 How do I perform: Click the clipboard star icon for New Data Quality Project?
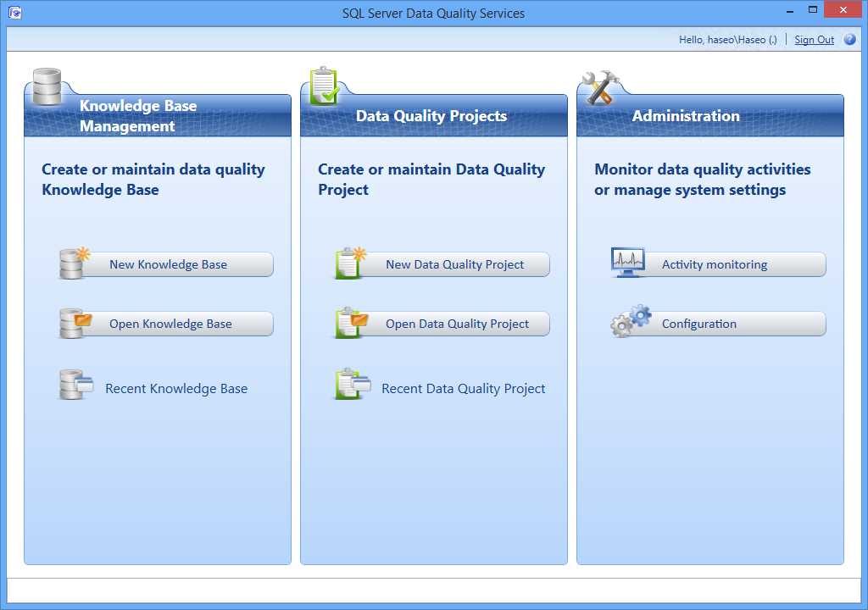(351, 263)
